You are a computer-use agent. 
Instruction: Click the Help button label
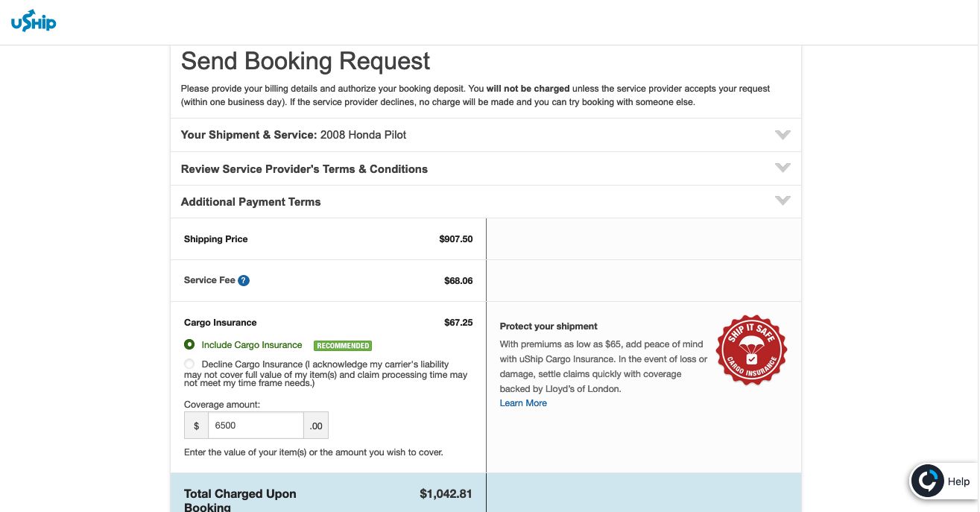click(958, 481)
